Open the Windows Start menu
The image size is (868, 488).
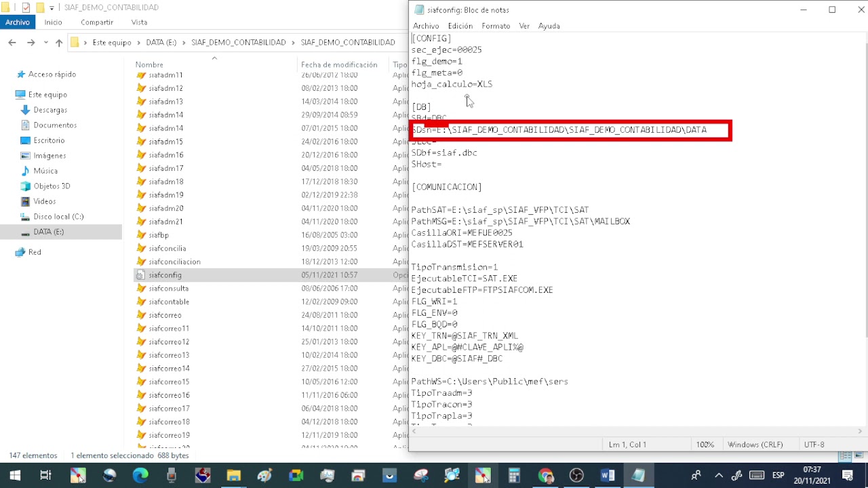[x=15, y=476]
